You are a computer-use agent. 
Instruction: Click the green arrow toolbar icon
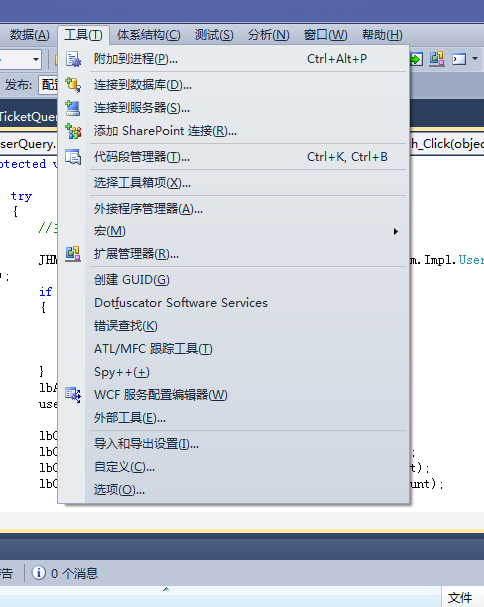[x=416, y=59]
